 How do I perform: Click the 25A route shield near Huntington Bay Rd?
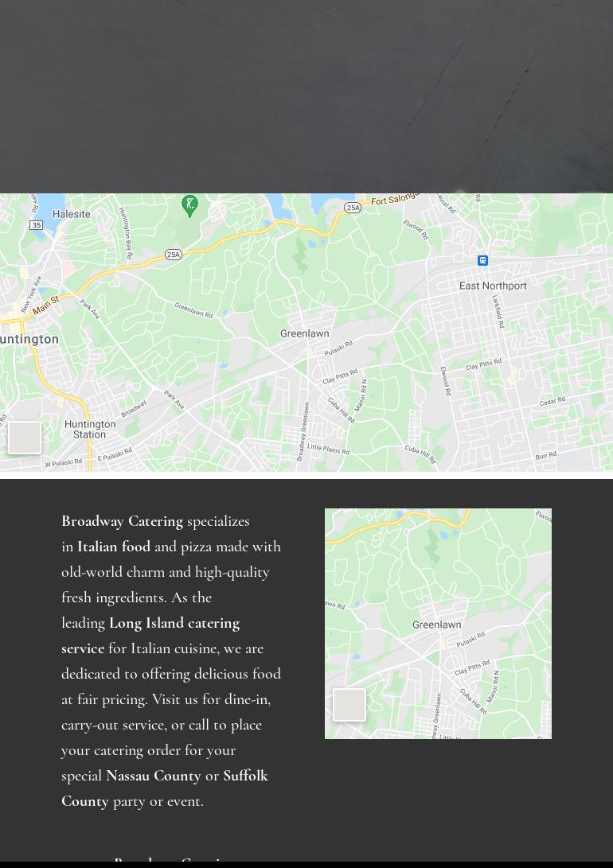pos(174,255)
